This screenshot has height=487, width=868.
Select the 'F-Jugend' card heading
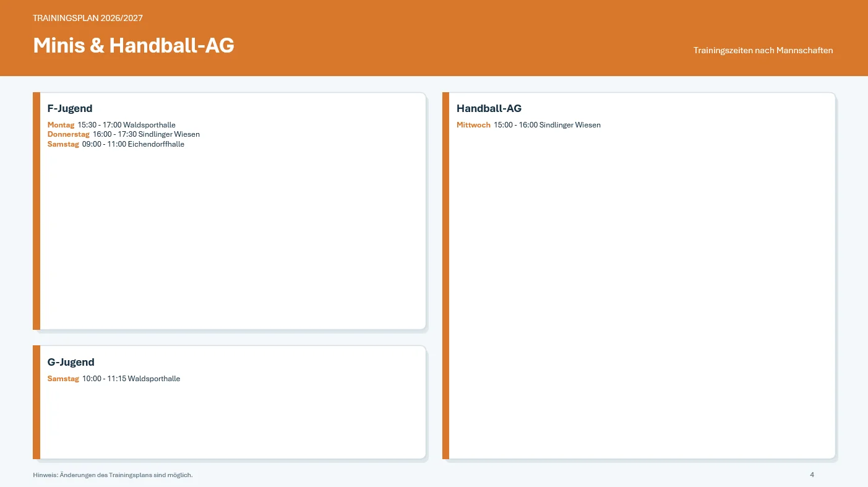pyautogui.click(x=70, y=109)
